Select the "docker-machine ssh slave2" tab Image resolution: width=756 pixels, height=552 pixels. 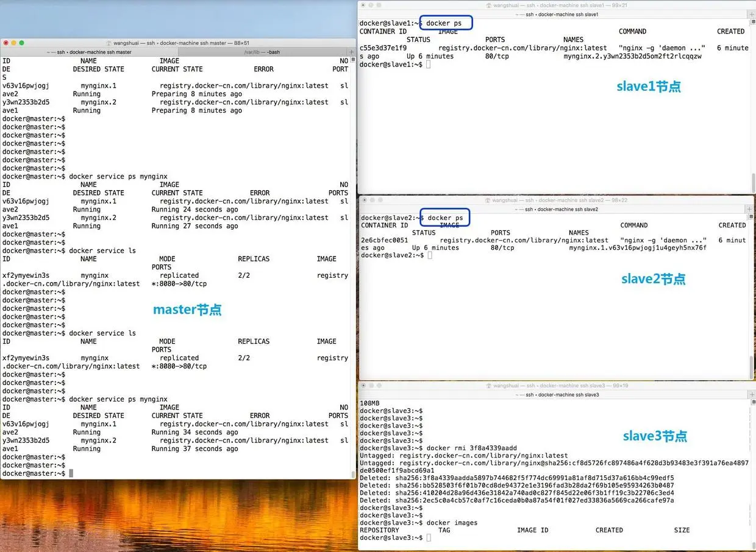557,209
